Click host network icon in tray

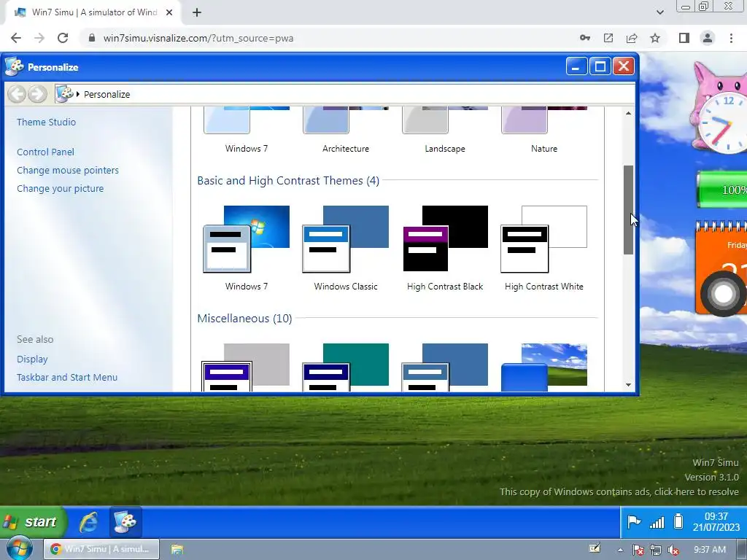click(x=656, y=550)
